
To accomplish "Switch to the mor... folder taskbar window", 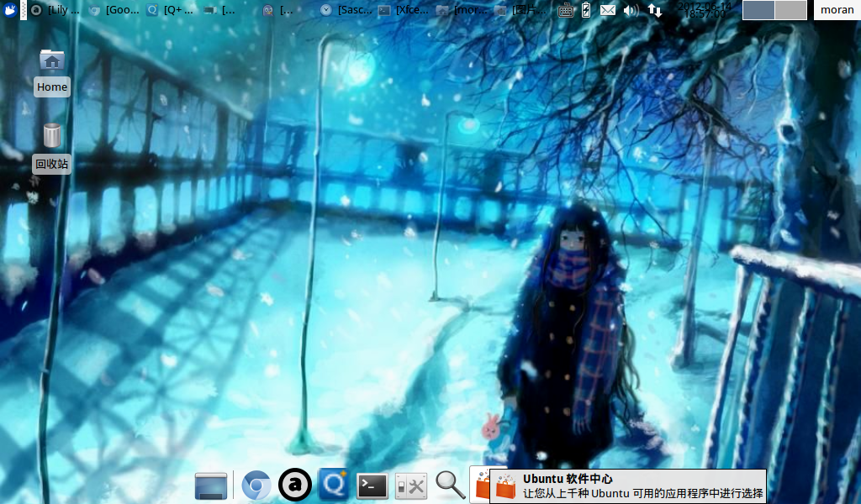I will pyautogui.click(x=462, y=10).
